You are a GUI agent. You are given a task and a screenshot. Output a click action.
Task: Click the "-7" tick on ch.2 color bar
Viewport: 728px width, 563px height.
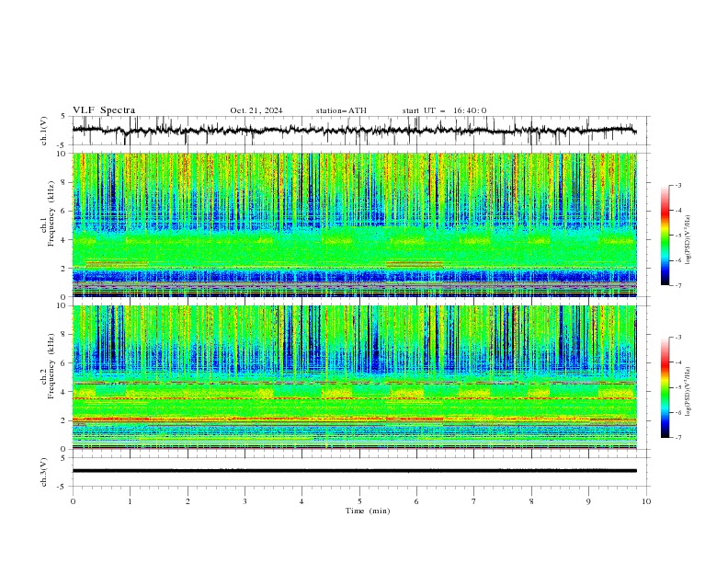[x=678, y=437]
